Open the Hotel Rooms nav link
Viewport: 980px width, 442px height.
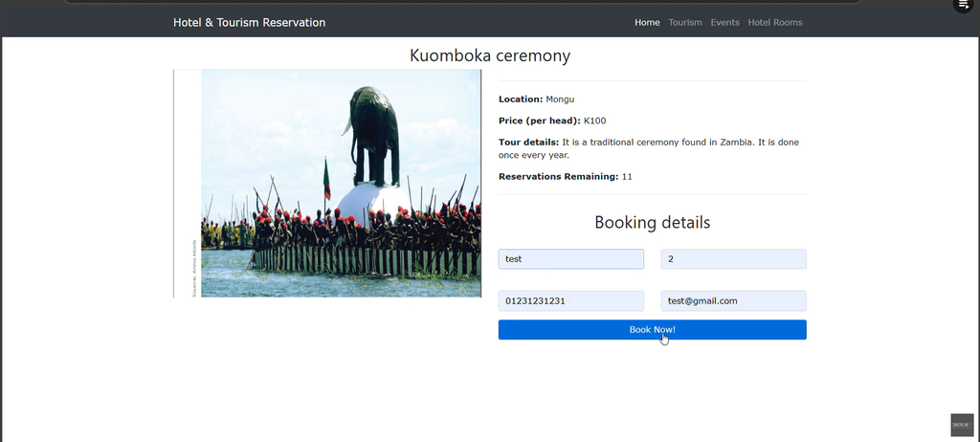pos(775,23)
